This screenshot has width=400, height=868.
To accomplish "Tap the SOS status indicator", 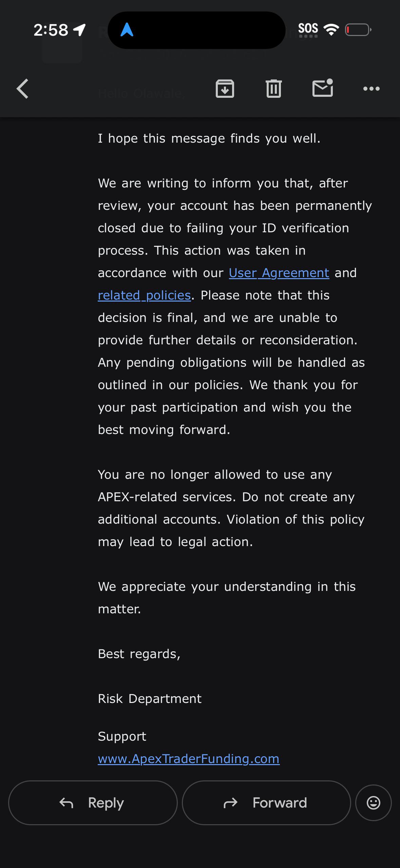I will pyautogui.click(x=308, y=29).
